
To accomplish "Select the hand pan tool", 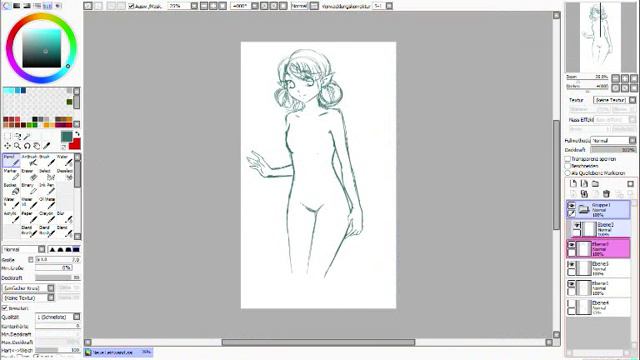I will (x=37, y=146).
